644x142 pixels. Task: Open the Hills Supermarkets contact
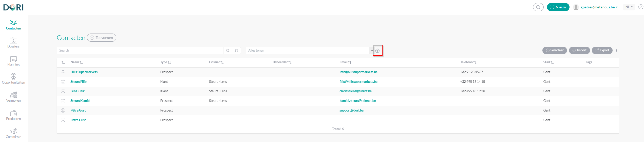84,72
